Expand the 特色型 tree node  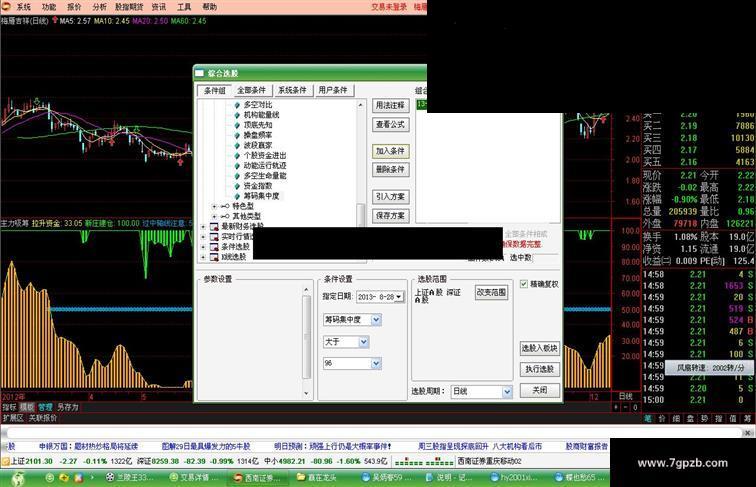(x=215, y=206)
